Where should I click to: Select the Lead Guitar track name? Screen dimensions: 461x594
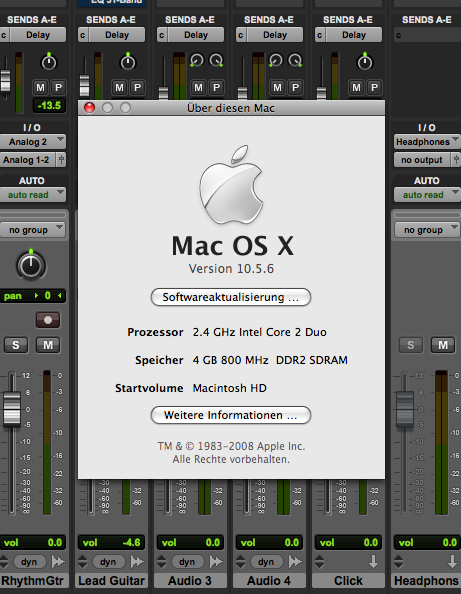pos(111,580)
